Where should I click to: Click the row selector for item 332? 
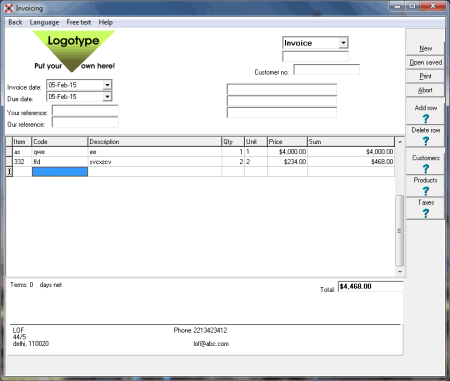click(9, 162)
